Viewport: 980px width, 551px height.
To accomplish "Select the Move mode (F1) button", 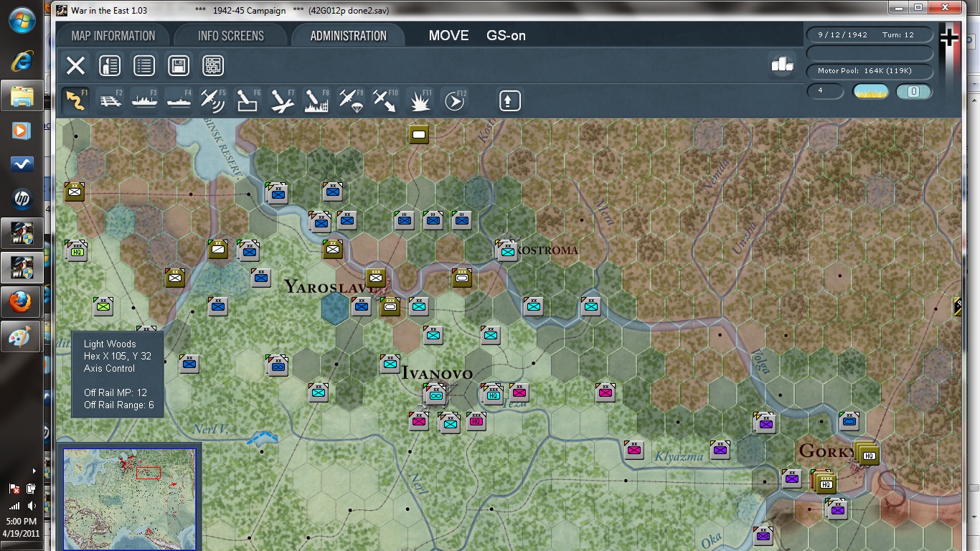I will tap(75, 100).
